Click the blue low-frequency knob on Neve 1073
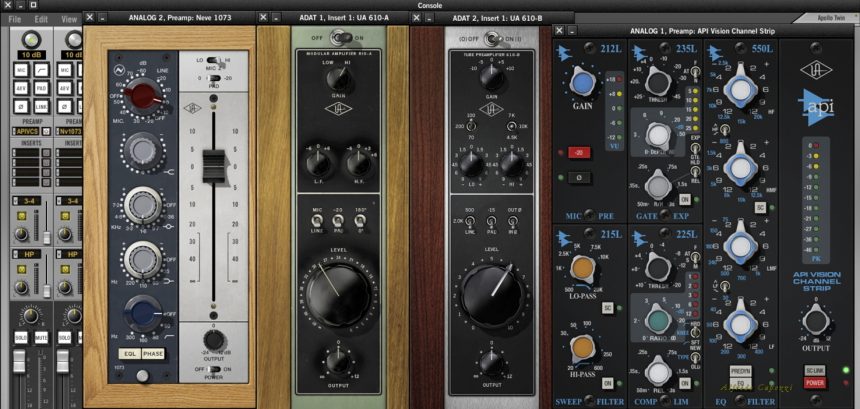The width and height of the screenshot is (860, 409). (x=142, y=311)
